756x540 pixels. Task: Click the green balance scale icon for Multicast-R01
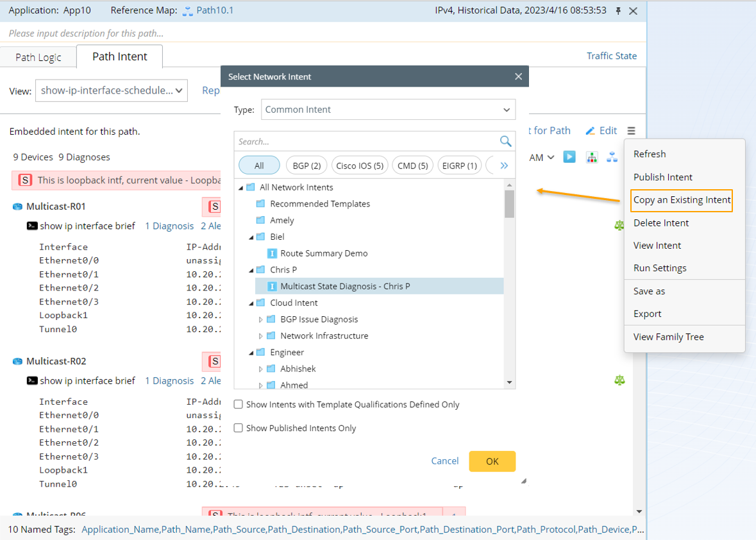pyautogui.click(x=619, y=225)
